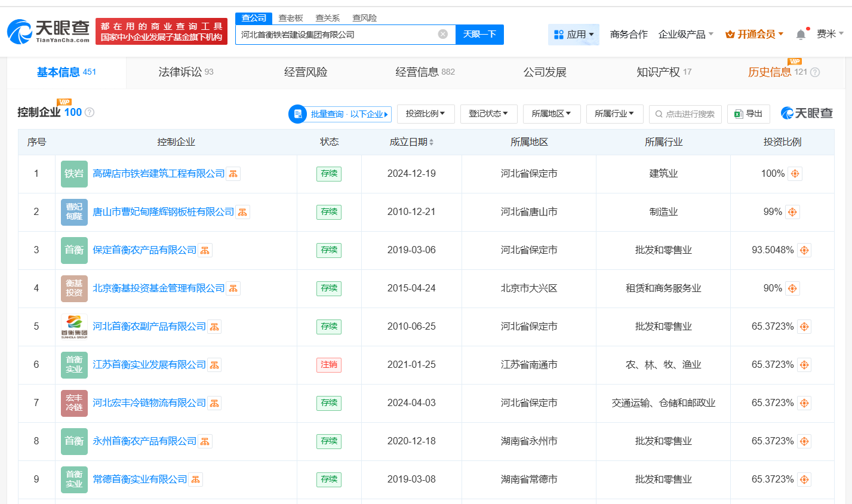This screenshot has width=852, height=504.
Task: Open equity structure icon beside 保定首衡农产品有限公司
Action: (x=205, y=250)
